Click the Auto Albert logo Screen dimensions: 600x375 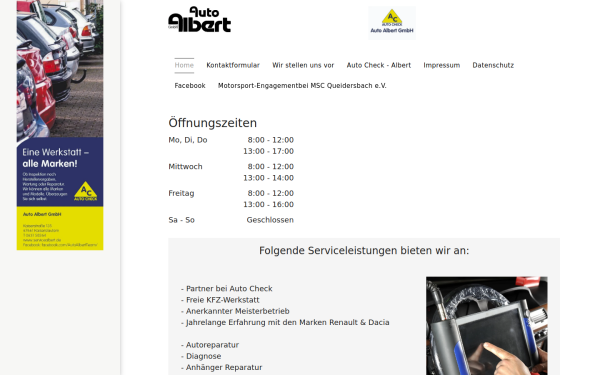pyautogui.click(x=200, y=19)
